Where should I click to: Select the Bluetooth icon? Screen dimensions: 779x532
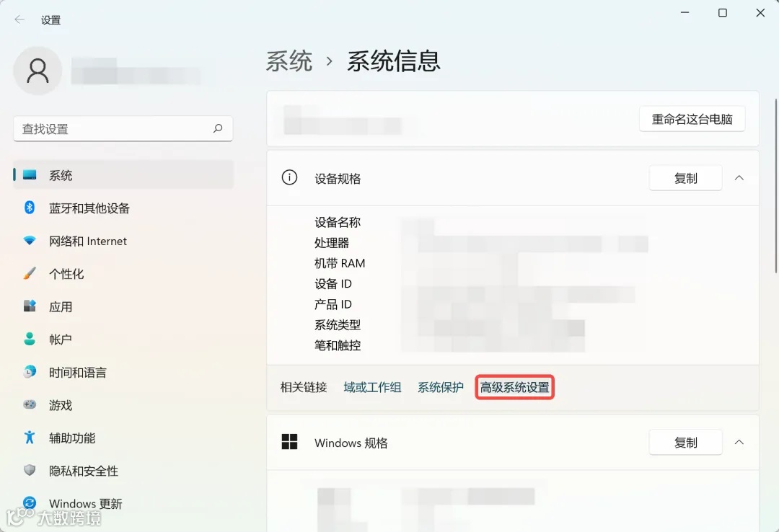pos(30,208)
